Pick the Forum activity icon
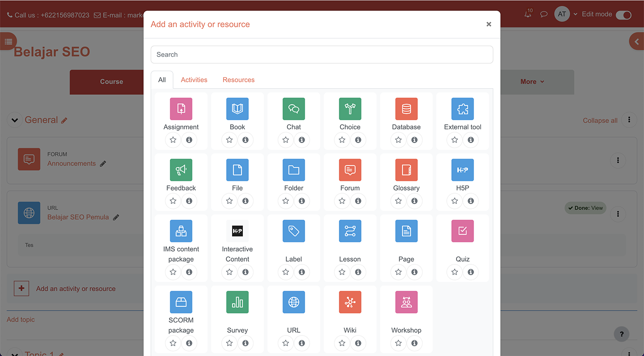 350,170
